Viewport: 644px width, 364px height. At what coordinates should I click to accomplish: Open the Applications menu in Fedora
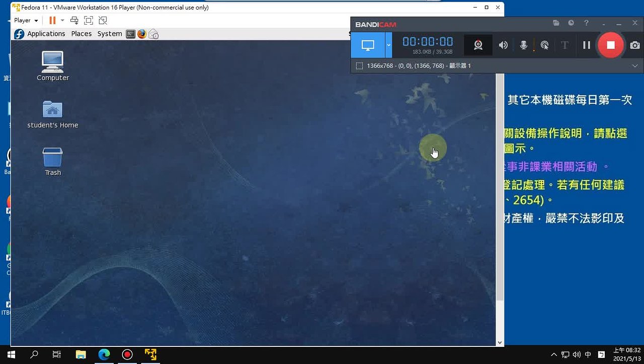pyautogui.click(x=46, y=34)
